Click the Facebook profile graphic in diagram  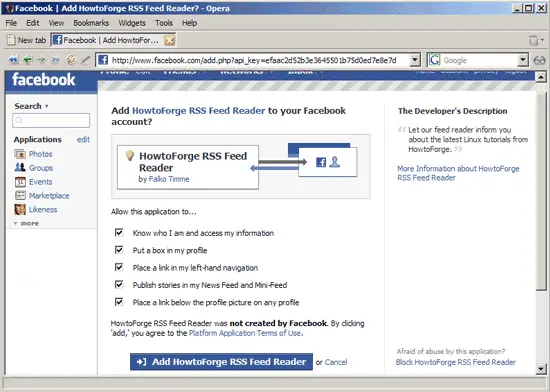click(x=328, y=162)
